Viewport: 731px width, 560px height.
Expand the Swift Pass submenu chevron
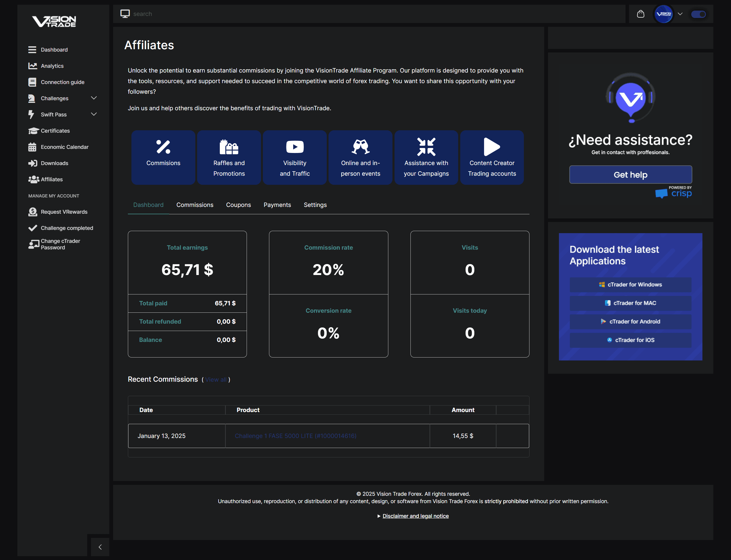tap(94, 114)
